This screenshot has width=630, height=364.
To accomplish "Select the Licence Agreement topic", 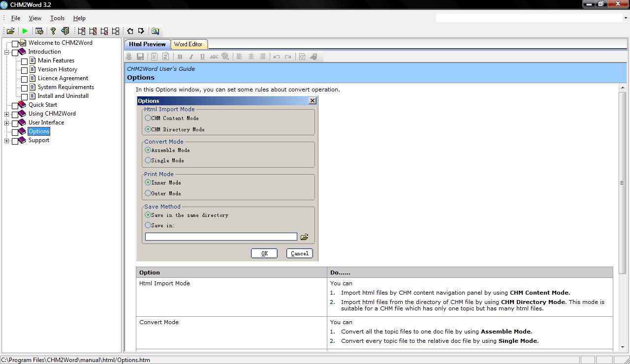I will pos(63,78).
